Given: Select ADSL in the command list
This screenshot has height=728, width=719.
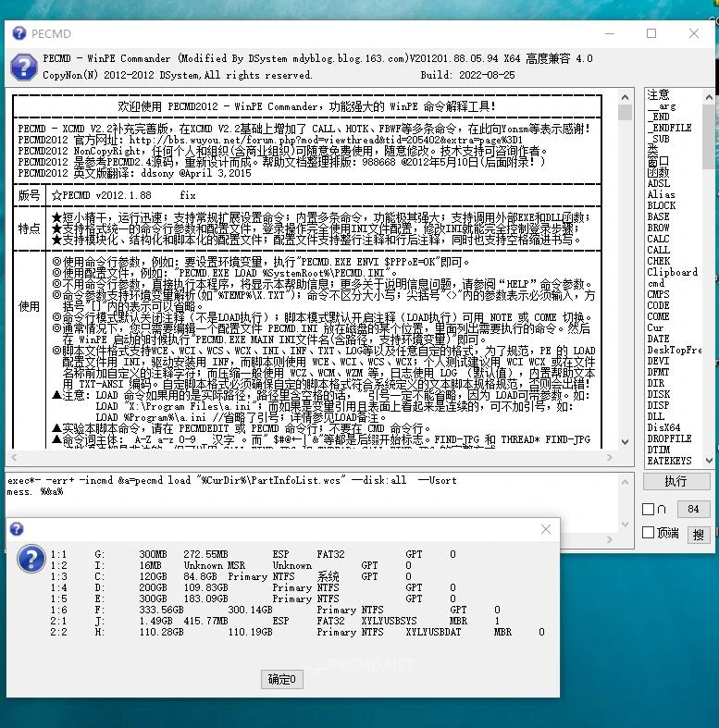Looking at the screenshot, I should (x=659, y=184).
